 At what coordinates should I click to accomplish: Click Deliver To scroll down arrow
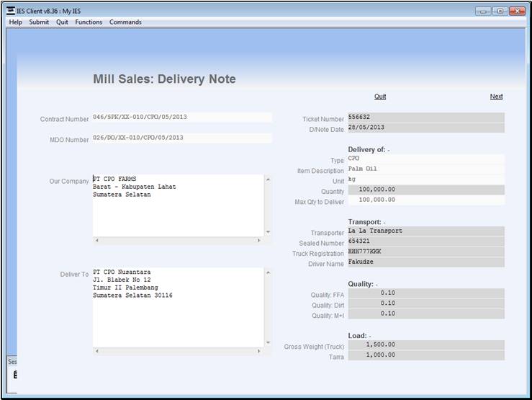pyautogui.click(x=268, y=342)
